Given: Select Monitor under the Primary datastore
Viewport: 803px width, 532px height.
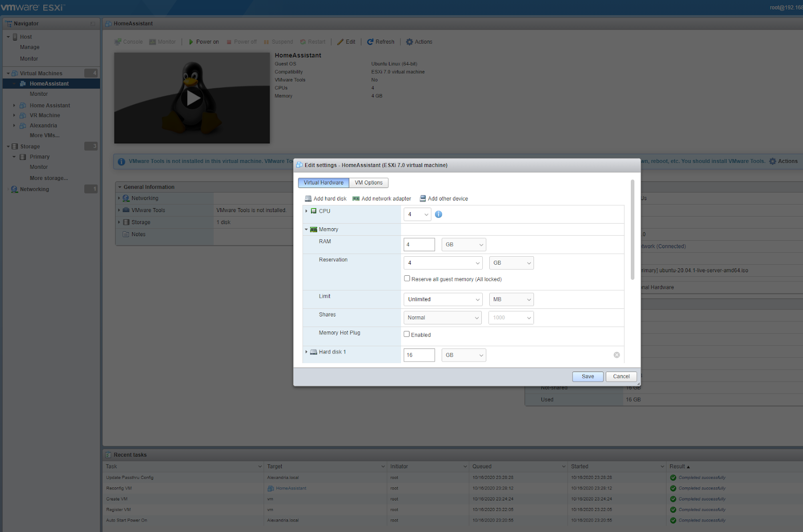Looking at the screenshot, I should pos(39,167).
